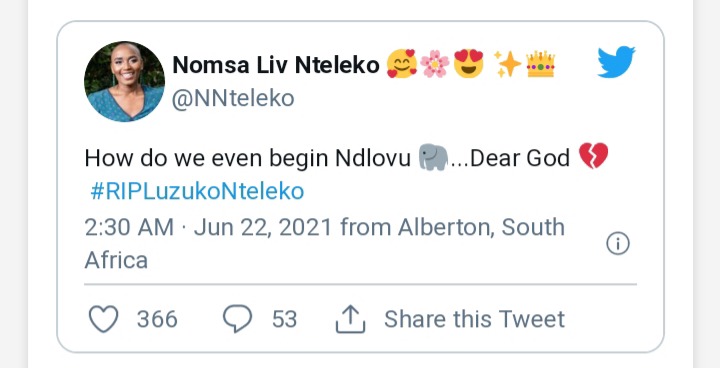Click the heart-eyes emoji in name
The width and height of the screenshot is (720, 368).
pyautogui.click(x=468, y=63)
